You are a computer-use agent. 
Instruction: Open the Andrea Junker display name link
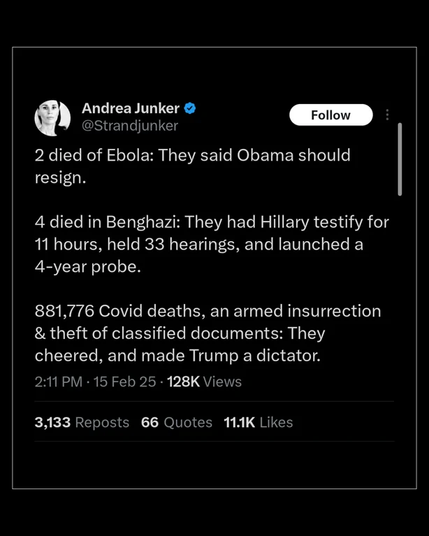(x=130, y=108)
